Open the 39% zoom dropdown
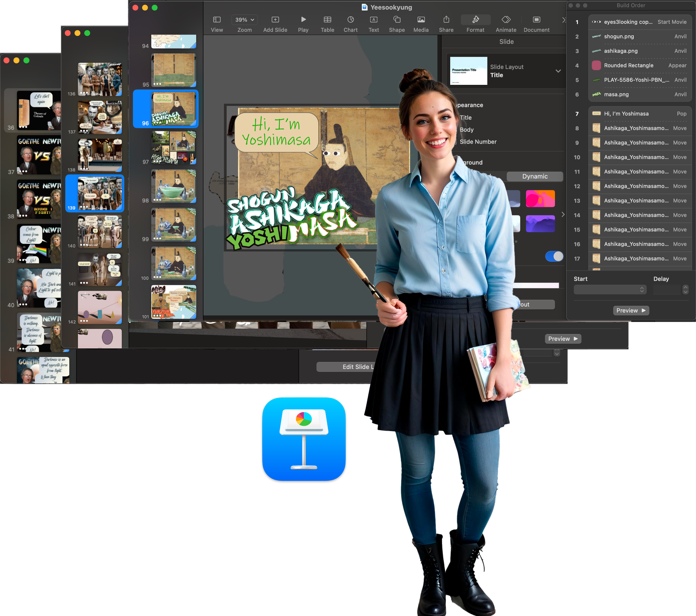 (x=244, y=20)
